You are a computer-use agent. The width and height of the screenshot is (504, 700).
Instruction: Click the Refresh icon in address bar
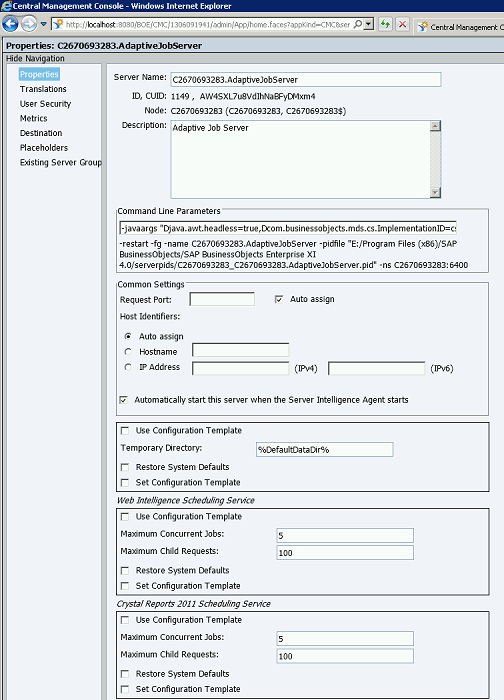pyautogui.click(x=385, y=25)
